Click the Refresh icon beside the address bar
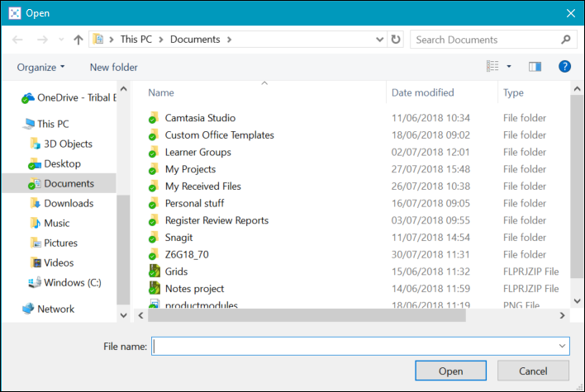The height and width of the screenshot is (392, 585). pyautogui.click(x=396, y=40)
